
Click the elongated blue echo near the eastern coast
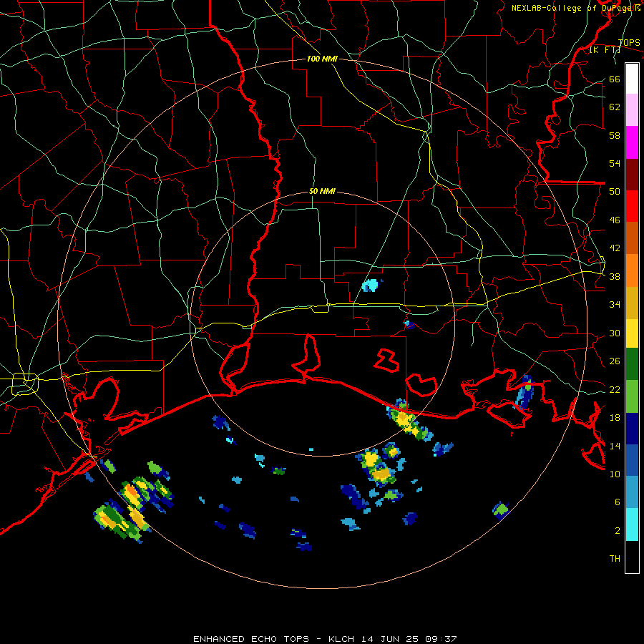click(x=525, y=392)
